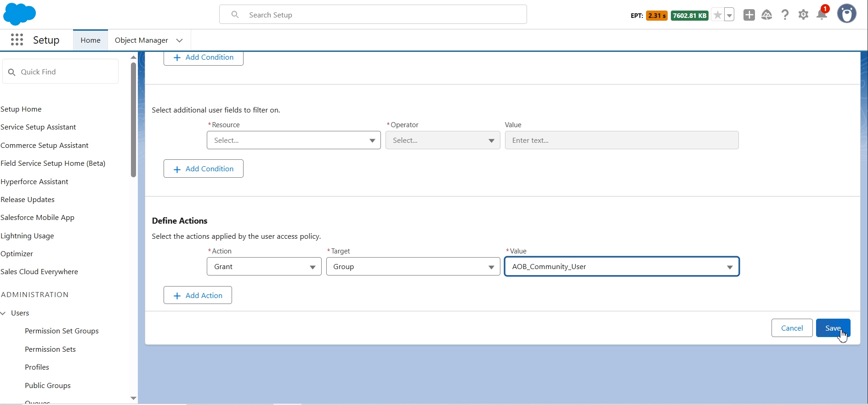Click the sidebar scroll down arrow
The image size is (868, 405).
(133, 398)
